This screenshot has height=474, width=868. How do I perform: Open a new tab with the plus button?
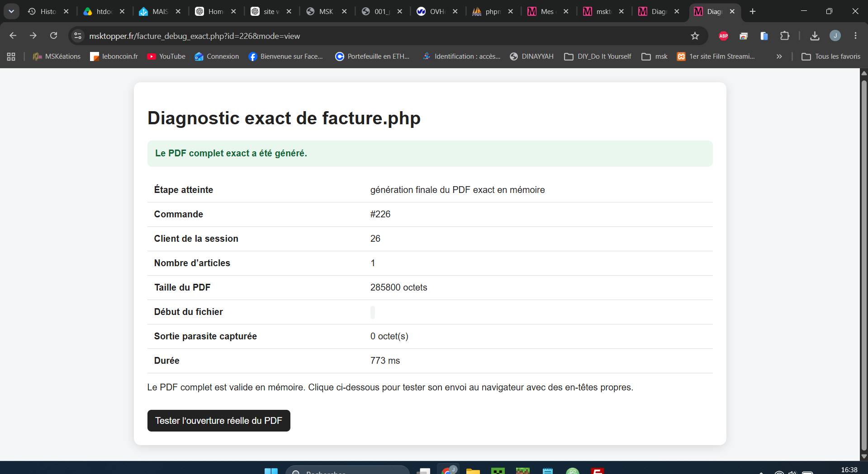(x=753, y=11)
